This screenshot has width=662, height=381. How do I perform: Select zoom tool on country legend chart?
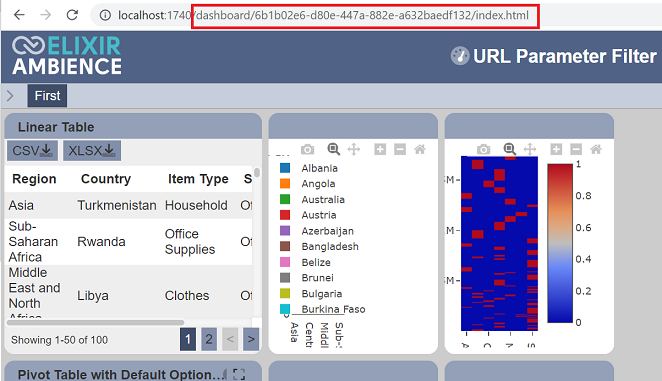point(334,149)
